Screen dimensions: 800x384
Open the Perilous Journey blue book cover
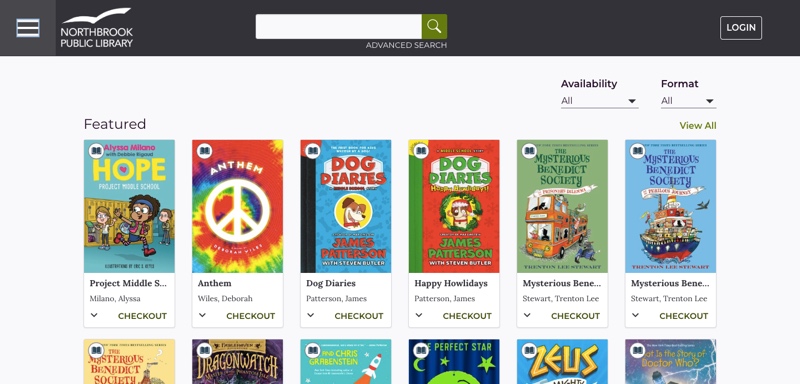point(670,206)
